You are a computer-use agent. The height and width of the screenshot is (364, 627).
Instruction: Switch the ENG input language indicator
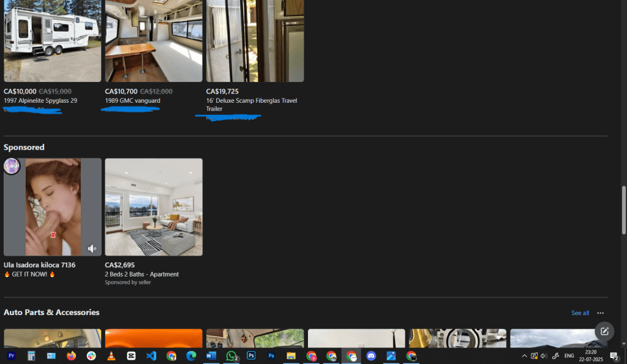[569, 356]
